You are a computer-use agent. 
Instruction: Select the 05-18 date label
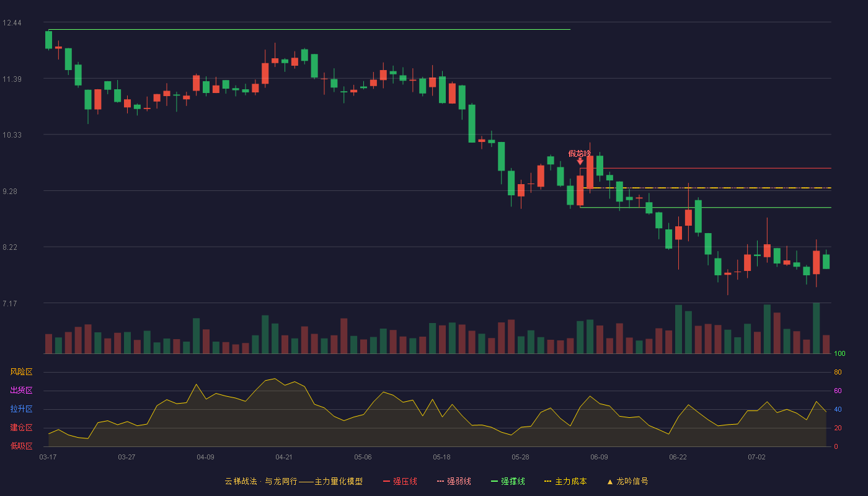click(441, 457)
